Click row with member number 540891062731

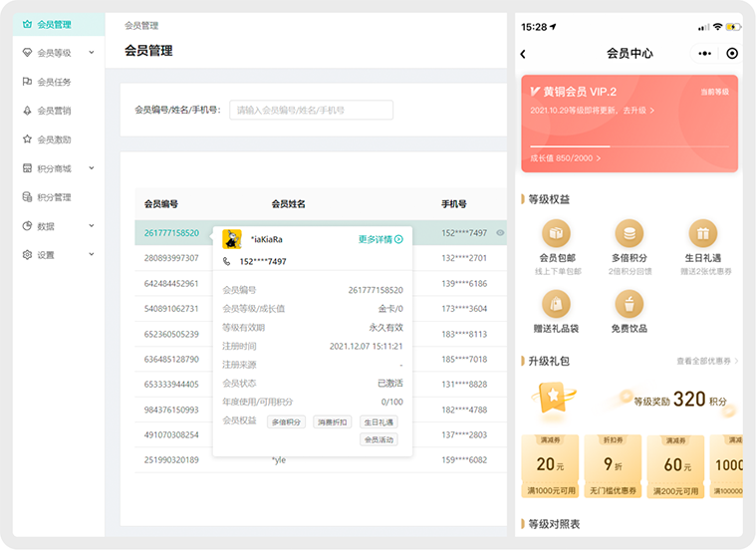coord(321,308)
